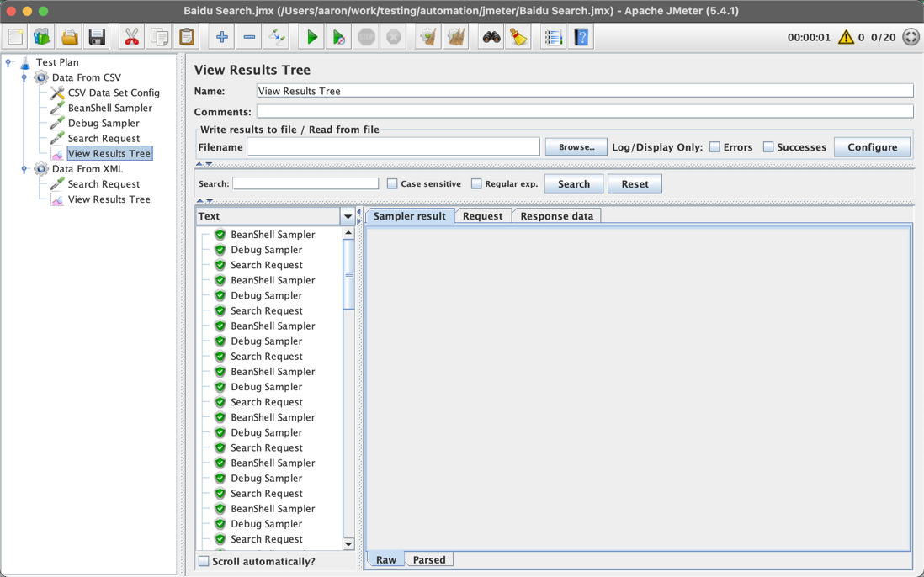Screen dimensions: 924x577
Task: Clear current results with single broom icon
Action: point(428,37)
